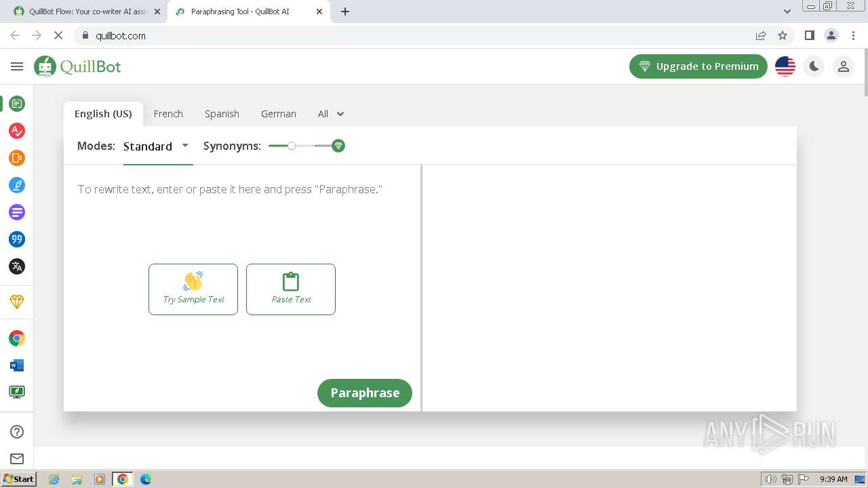Image resolution: width=868 pixels, height=488 pixels.
Task: Switch to the QuillBot Flow browser tab
Action: point(83,12)
